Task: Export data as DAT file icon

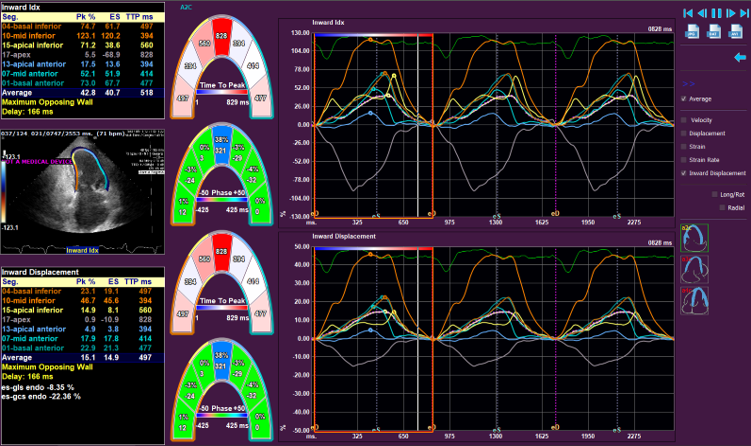Action: click(x=713, y=34)
